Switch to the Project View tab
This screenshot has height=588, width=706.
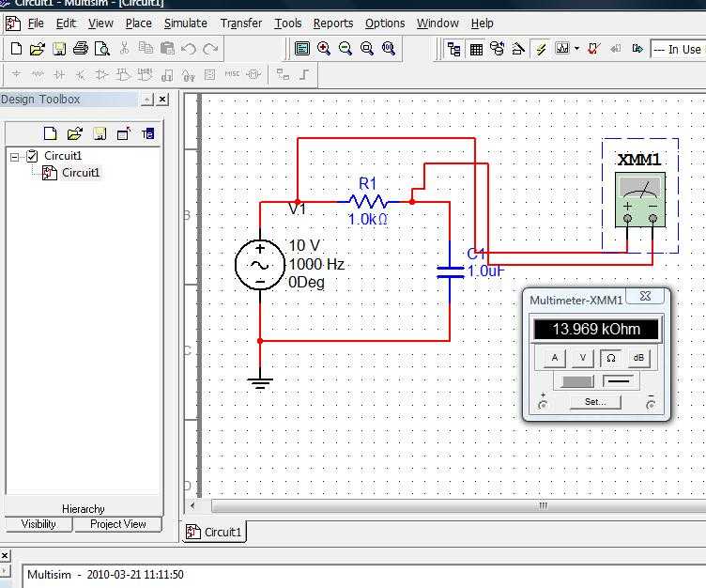118,524
